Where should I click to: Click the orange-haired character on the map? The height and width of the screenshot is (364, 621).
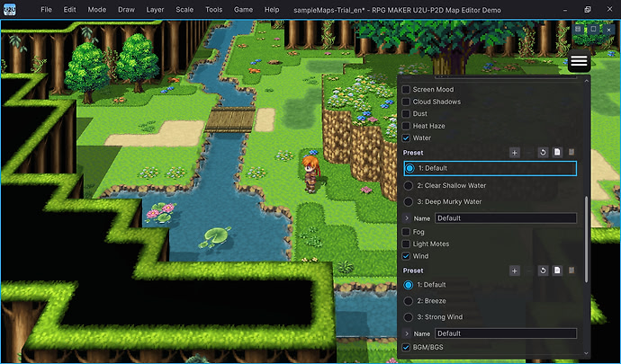(310, 173)
